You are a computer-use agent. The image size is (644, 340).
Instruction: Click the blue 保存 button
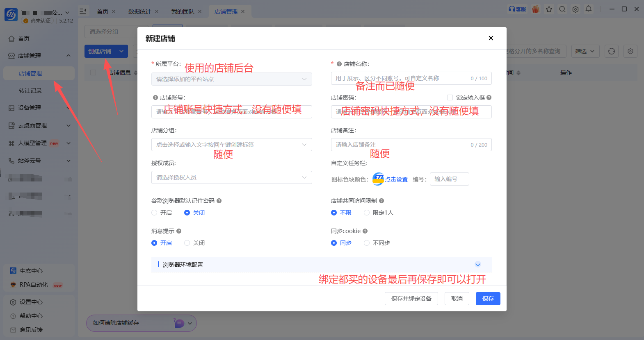[488, 299]
